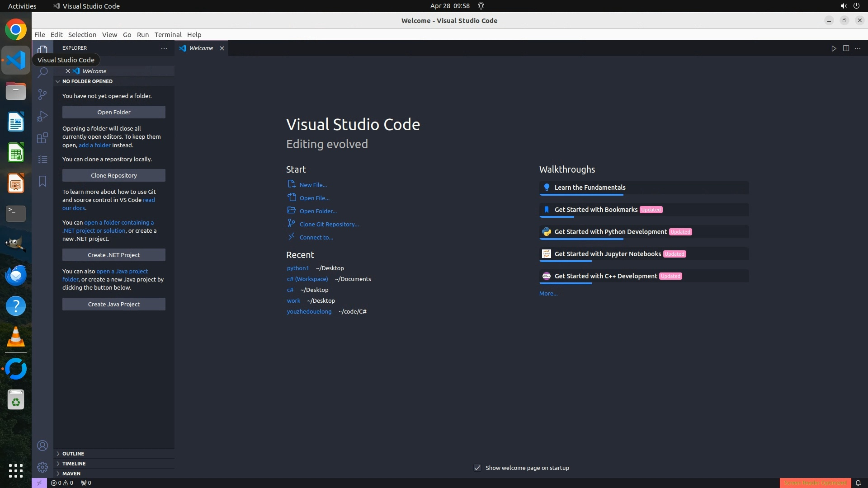Open the Terminal menu
Viewport: 868px width, 488px height.
tap(168, 34)
